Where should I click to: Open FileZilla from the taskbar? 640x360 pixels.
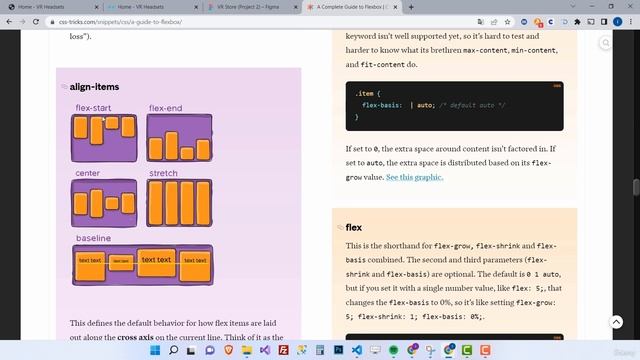[x=283, y=350]
